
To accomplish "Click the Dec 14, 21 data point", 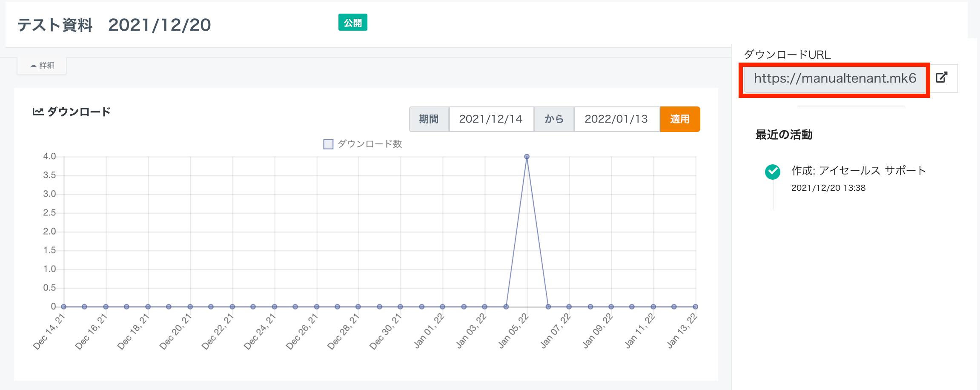I will coord(64,307).
